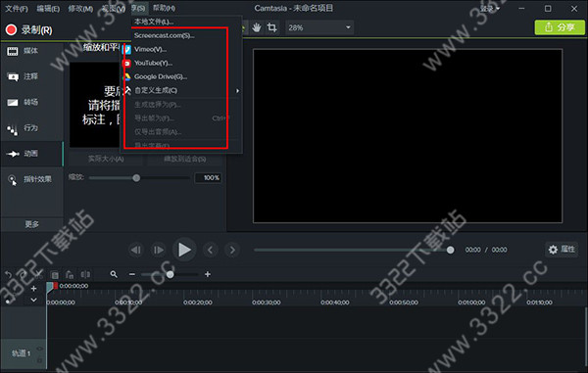Open the 文件(F) menu
Image resolution: width=588 pixels, height=373 pixels.
point(17,8)
